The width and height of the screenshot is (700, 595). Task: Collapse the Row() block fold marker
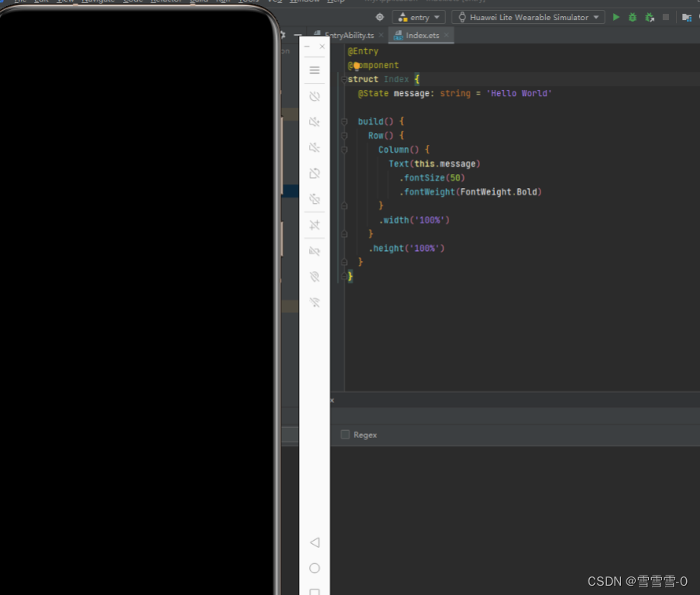click(345, 136)
